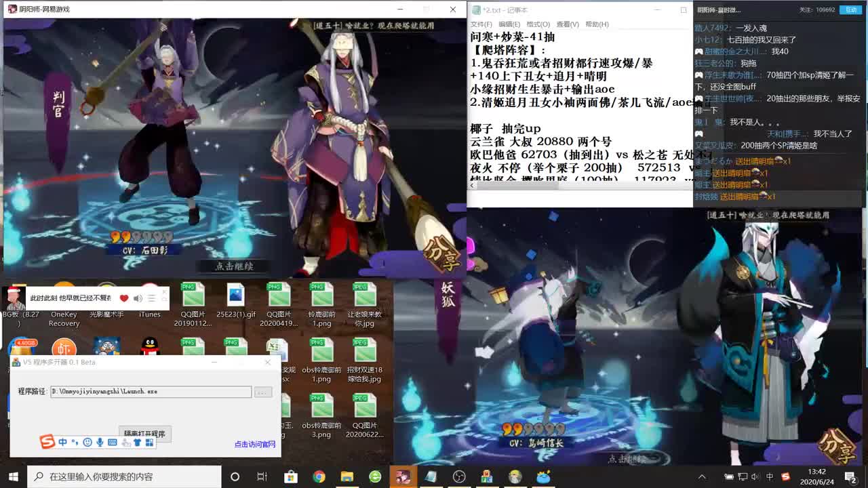
Task: Open the 查看(V) menu in Notepad
Action: point(567,24)
